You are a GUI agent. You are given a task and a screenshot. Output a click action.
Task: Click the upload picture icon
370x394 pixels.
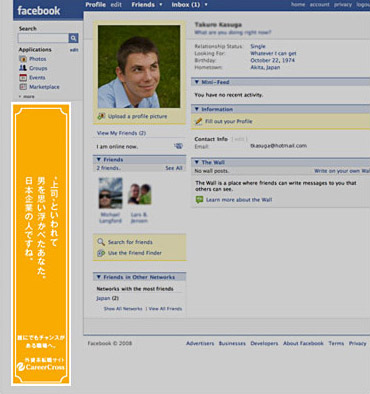[x=101, y=116]
